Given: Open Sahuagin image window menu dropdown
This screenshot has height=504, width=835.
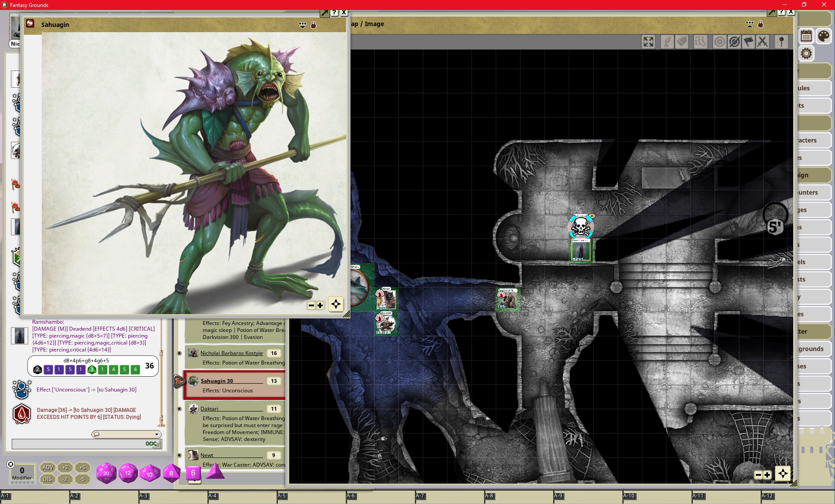Looking at the screenshot, I should click(303, 25).
